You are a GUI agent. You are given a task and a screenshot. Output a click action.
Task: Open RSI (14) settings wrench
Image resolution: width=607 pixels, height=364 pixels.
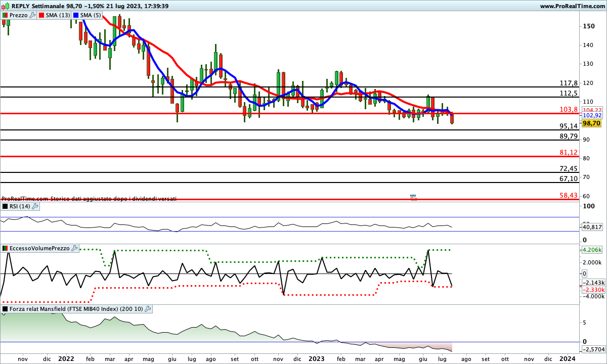tap(35, 206)
